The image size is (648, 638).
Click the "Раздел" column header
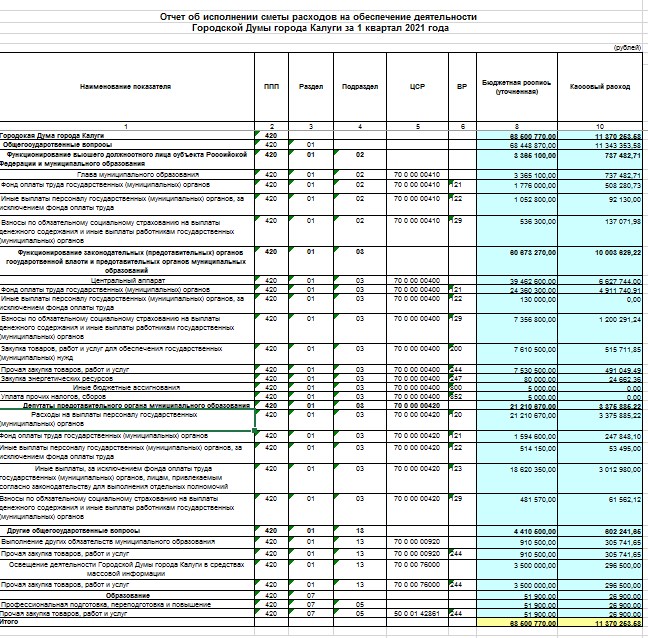tap(311, 87)
